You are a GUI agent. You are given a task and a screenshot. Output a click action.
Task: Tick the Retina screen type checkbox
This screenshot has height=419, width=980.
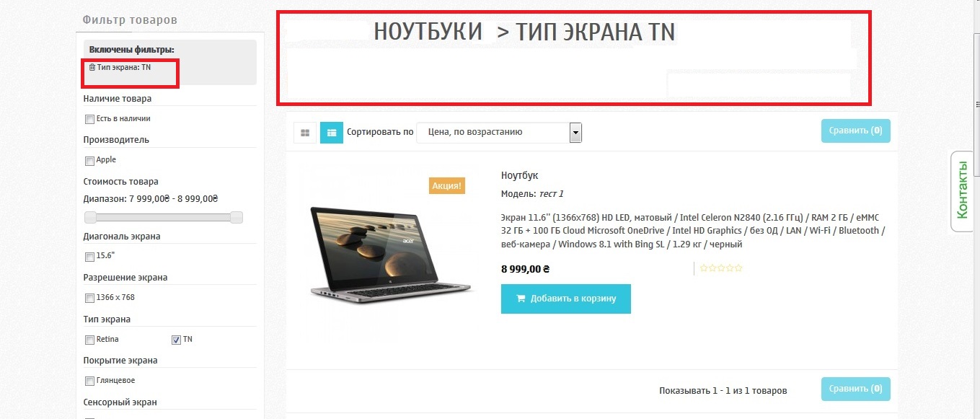[x=90, y=340]
